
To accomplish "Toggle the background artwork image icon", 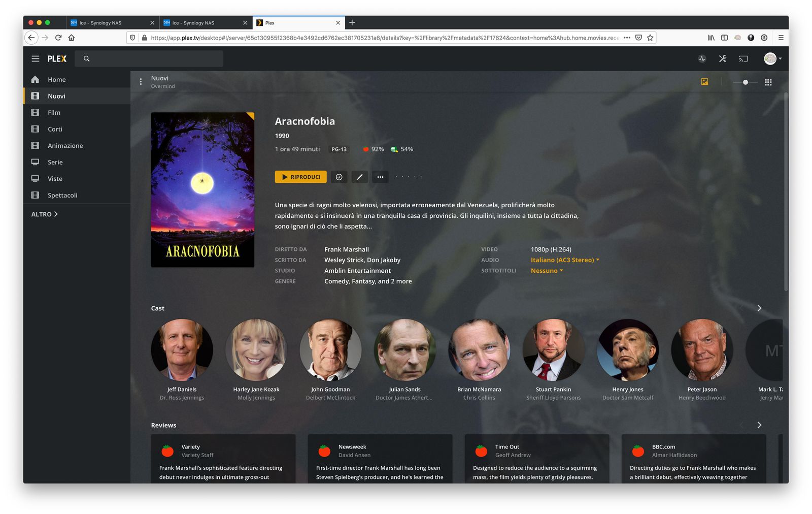I will click(704, 82).
